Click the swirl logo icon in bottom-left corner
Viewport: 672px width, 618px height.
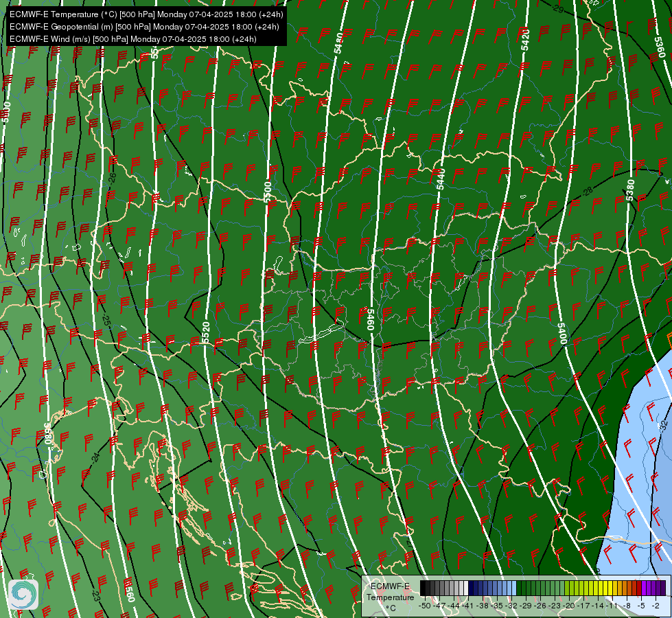(x=23, y=595)
